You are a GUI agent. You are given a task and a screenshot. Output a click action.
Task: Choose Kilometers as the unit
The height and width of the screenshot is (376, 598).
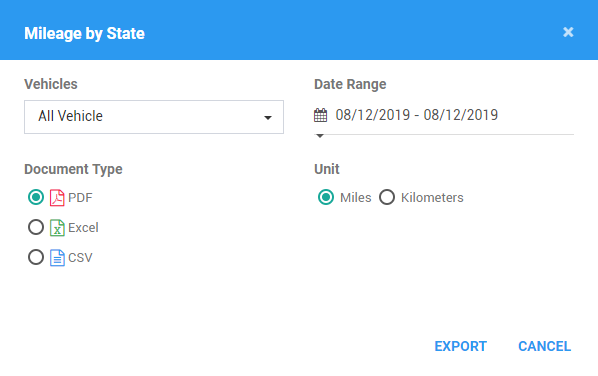(x=387, y=197)
